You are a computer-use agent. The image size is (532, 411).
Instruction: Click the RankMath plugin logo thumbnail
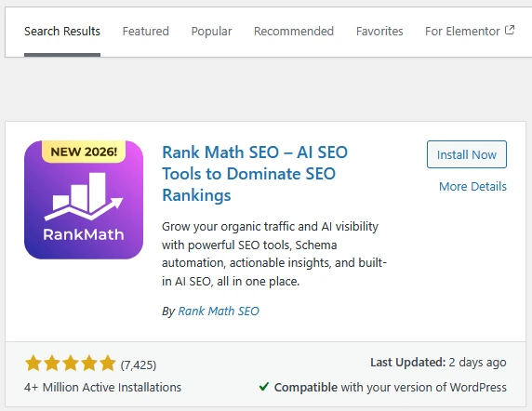click(84, 200)
